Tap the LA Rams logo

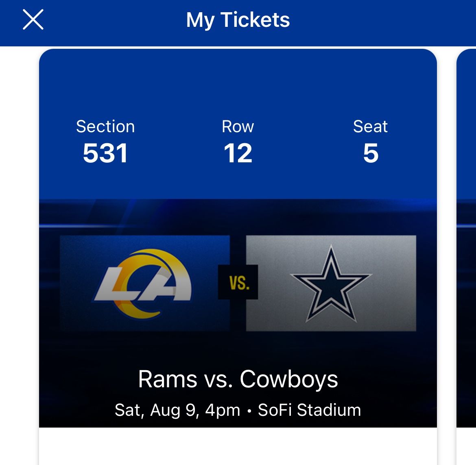tap(143, 283)
